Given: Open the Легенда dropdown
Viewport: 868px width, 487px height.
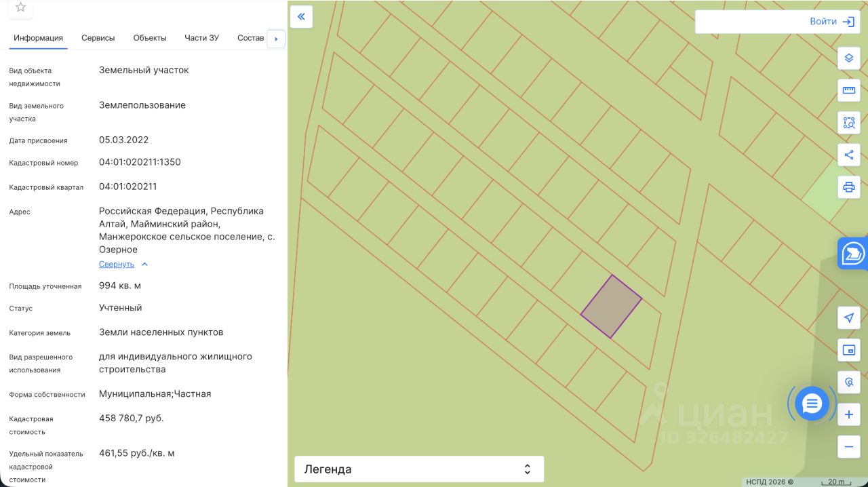Looking at the screenshot, I should pyautogui.click(x=419, y=469).
